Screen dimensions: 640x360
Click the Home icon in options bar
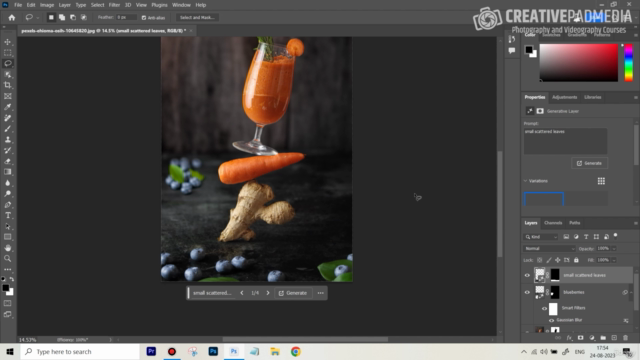coord(11,18)
